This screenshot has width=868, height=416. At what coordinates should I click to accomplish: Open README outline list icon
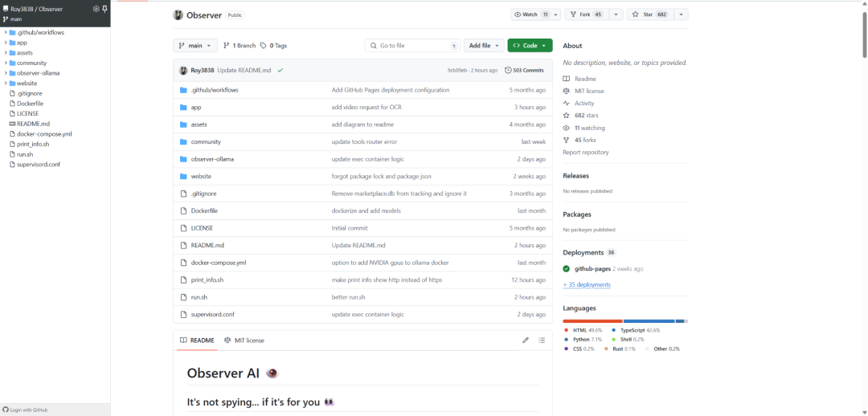click(542, 341)
